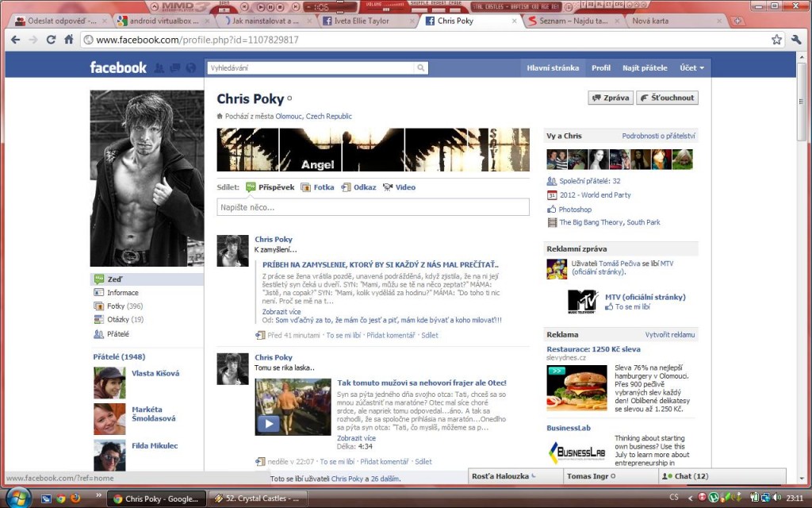
Task: Focus the Vyhledávání search field
Action: 311,68
